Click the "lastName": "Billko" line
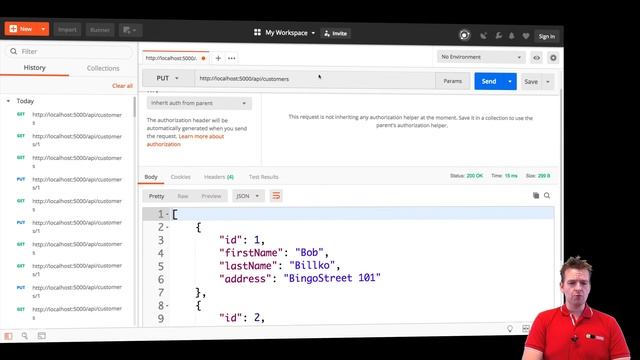This screenshot has height=360, width=640. (280, 266)
